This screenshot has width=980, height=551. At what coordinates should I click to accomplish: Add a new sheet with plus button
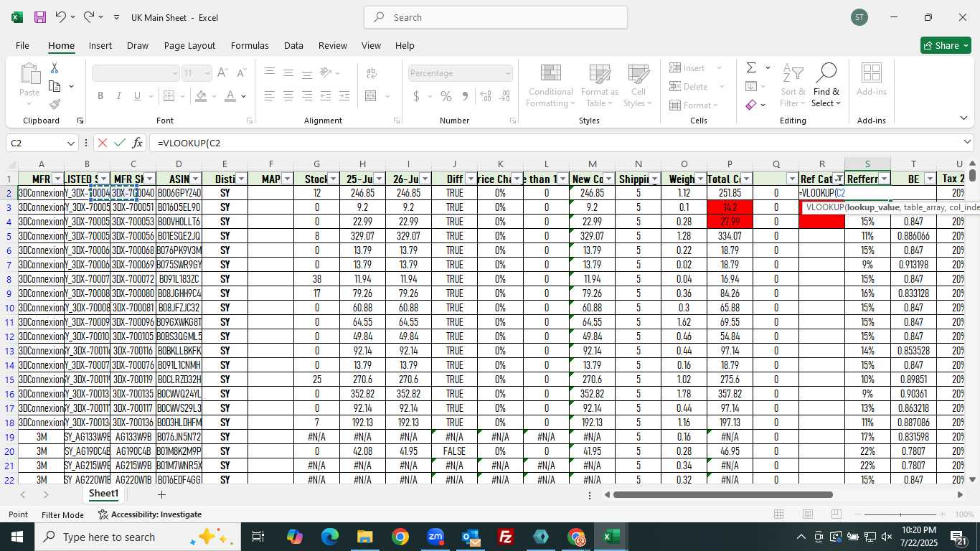coord(161,494)
